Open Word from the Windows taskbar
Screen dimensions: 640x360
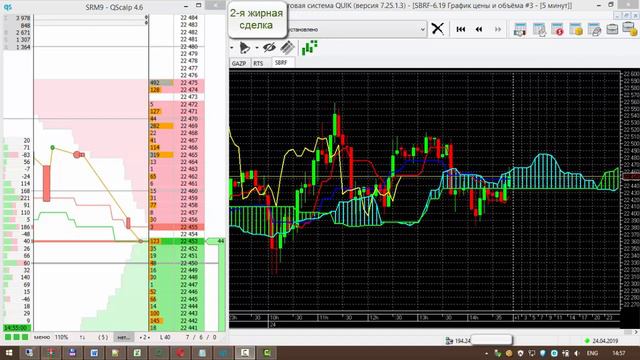tap(94, 353)
